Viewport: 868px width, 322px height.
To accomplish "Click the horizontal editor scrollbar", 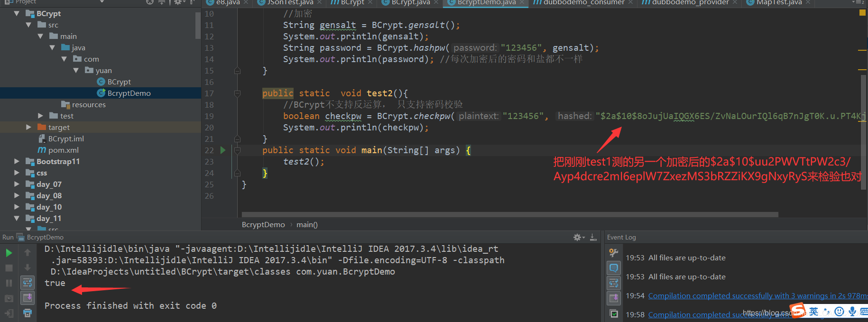I will click(x=510, y=215).
